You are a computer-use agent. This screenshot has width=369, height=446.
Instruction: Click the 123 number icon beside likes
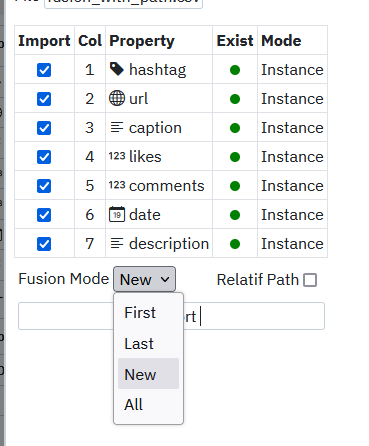[x=117, y=156]
